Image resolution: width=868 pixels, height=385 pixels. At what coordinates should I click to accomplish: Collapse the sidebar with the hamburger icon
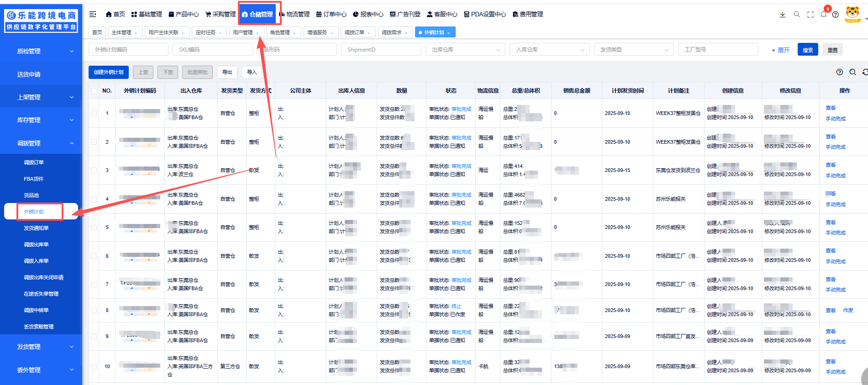pyautogui.click(x=93, y=14)
